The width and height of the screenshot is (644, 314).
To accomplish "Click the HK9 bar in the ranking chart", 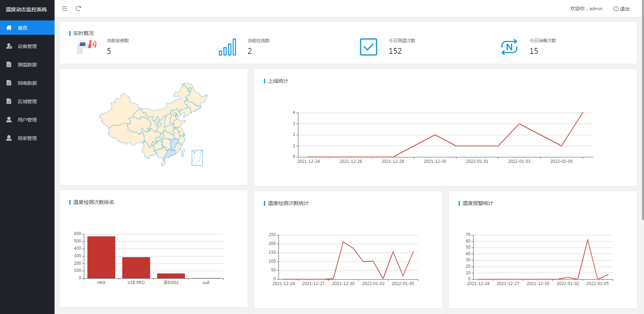I will point(101,257).
